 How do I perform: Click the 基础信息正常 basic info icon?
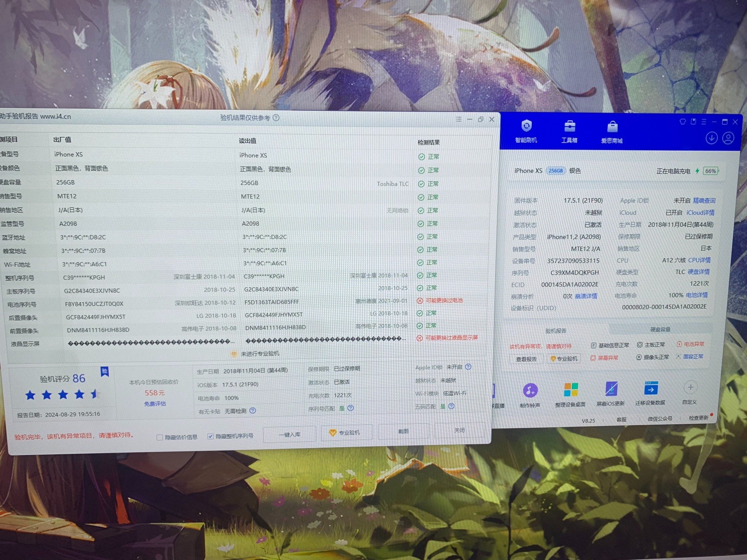point(593,345)
